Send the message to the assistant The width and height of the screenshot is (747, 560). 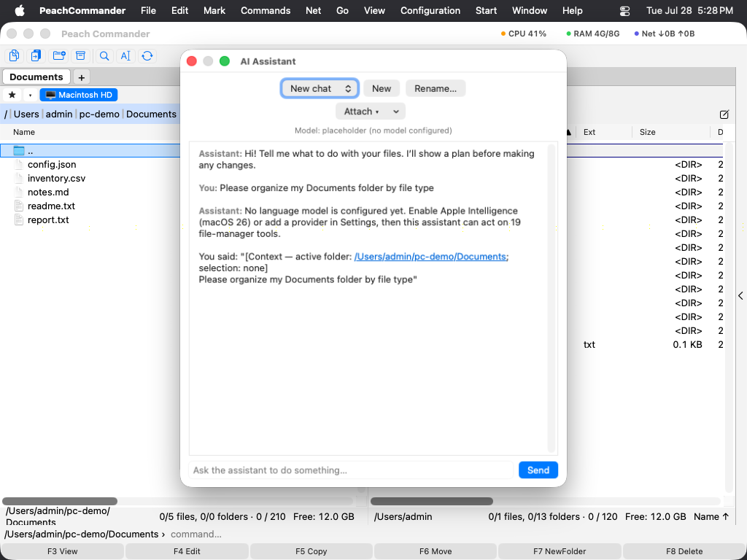pos(538,470)
